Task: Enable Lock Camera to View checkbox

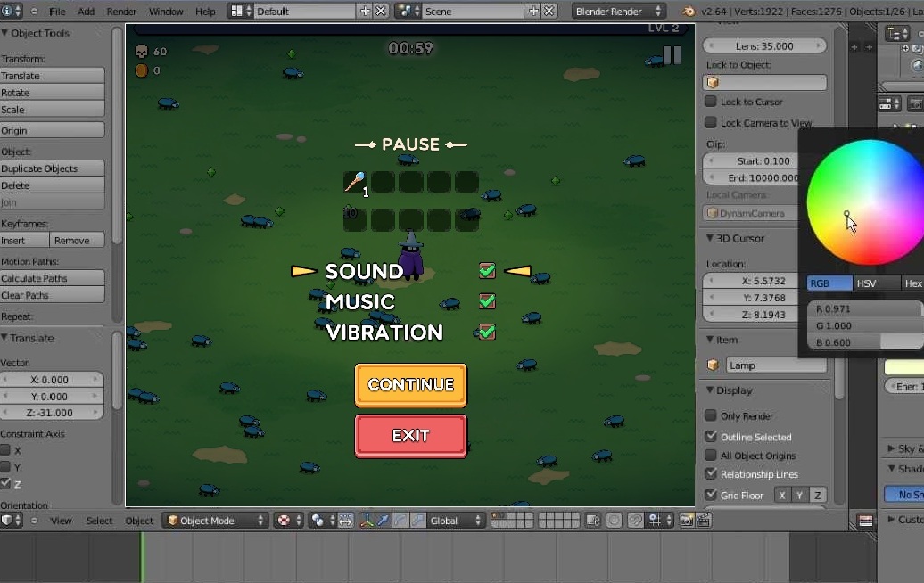Action: pos(711,122)
